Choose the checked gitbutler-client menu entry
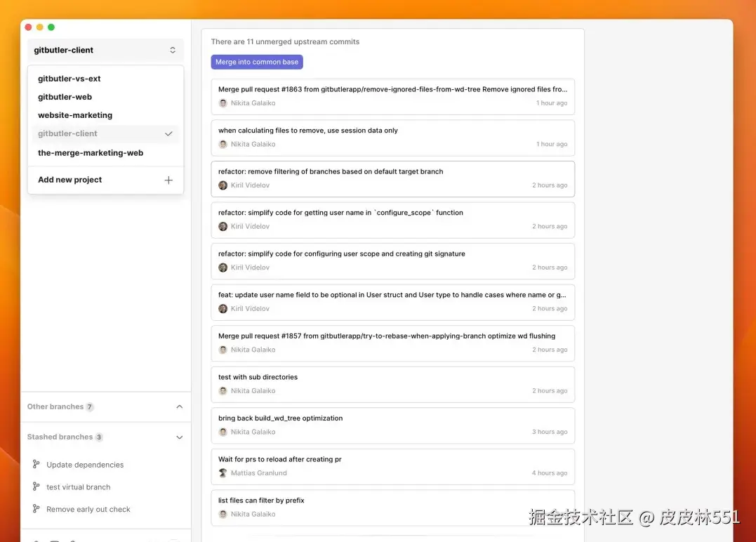756x542 pixels. click(x=105, y=133)
